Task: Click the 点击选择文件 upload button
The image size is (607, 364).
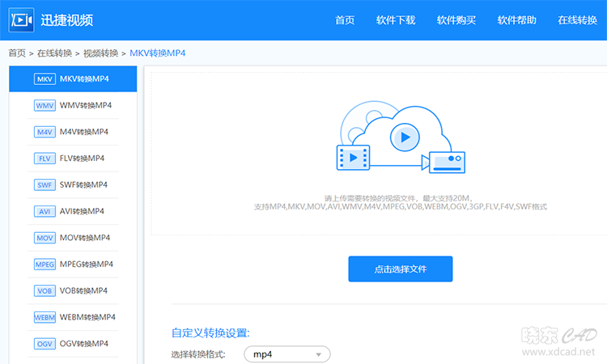Action: click(x=401, y=269)
